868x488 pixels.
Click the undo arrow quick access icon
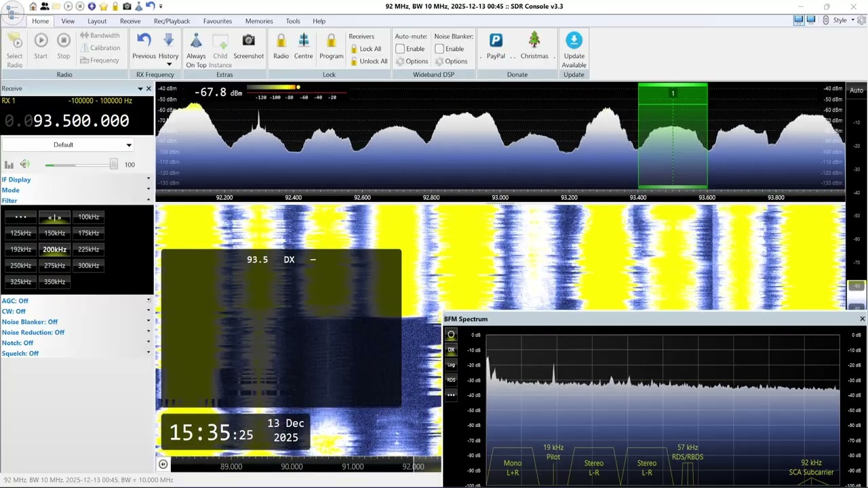pos(150,6)
